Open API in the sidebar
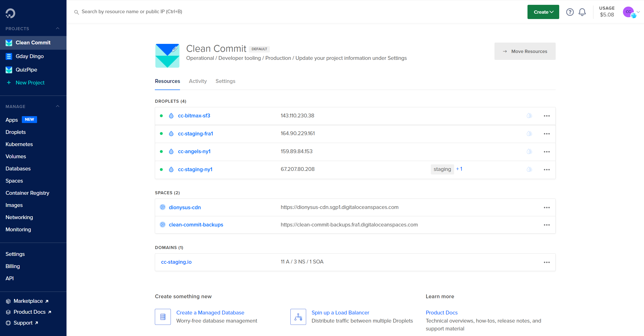The image size is (644, 336). (x=10, y=278)
